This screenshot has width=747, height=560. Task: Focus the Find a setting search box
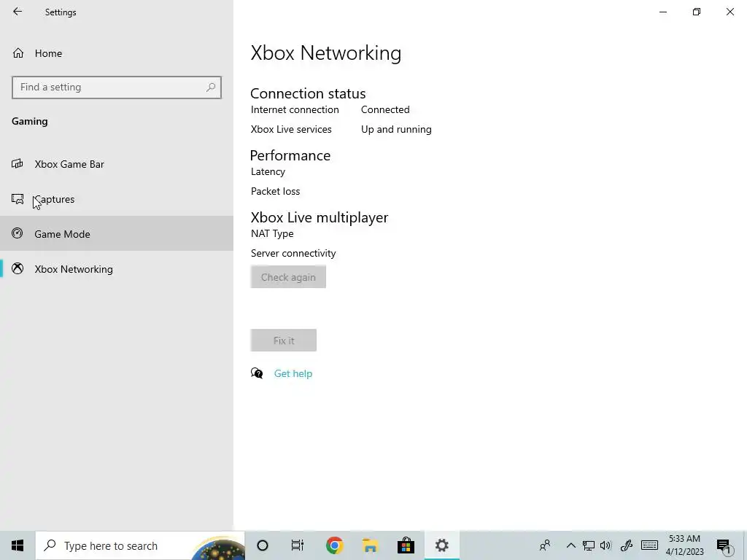click(x=117, y=87)
